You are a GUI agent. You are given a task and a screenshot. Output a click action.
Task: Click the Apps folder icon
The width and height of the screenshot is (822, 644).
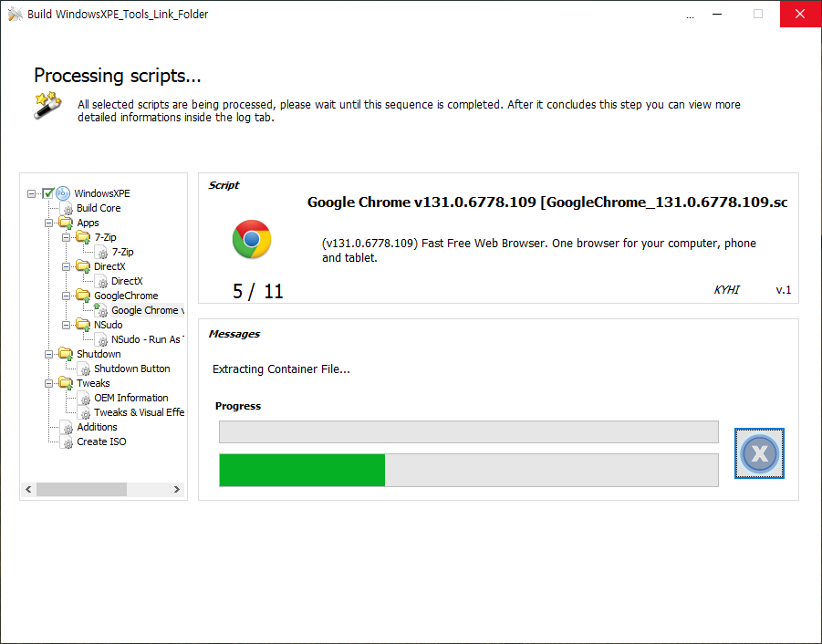[x=66, y=223]
